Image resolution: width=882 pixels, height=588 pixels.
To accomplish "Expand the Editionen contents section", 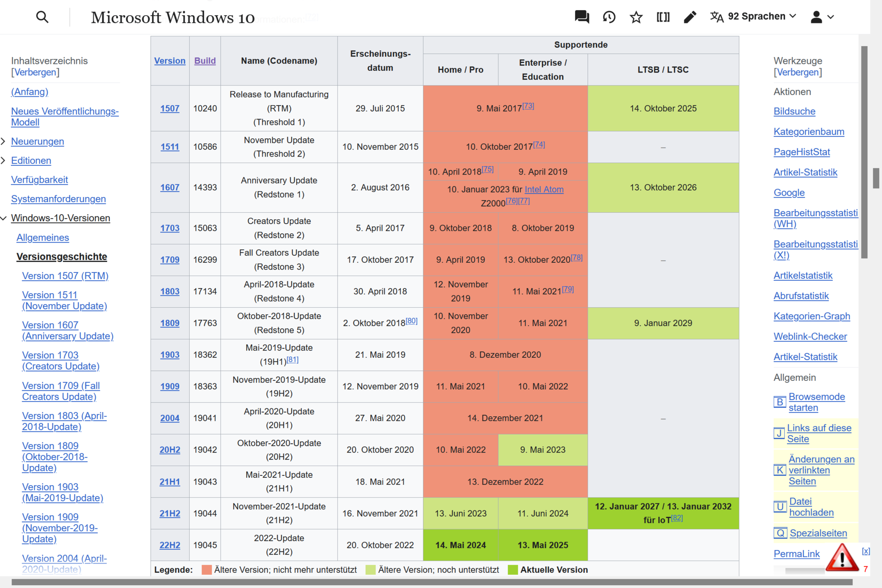I will pyautogui.click(x=3, y=160).
